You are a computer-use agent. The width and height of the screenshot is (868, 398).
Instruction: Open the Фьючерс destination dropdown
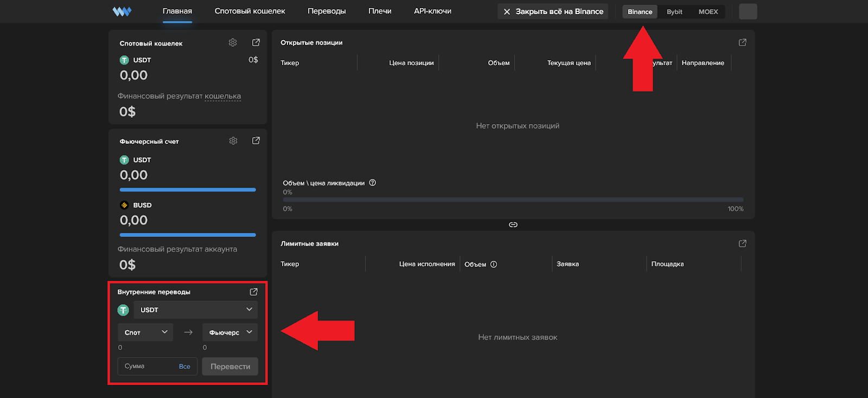coord(230,332)
